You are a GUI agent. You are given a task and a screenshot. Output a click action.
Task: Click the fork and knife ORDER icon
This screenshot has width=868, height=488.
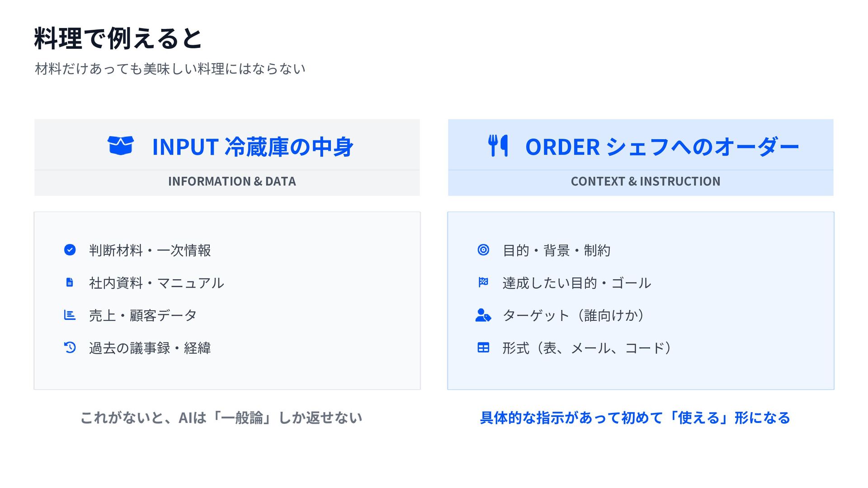pyautogui.click(x=498, y=145)
